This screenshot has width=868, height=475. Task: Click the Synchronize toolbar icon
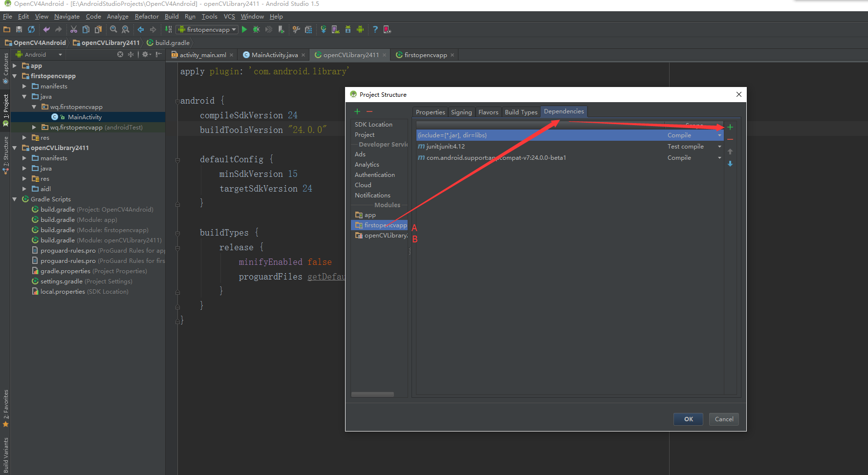[x=31, y=29]
